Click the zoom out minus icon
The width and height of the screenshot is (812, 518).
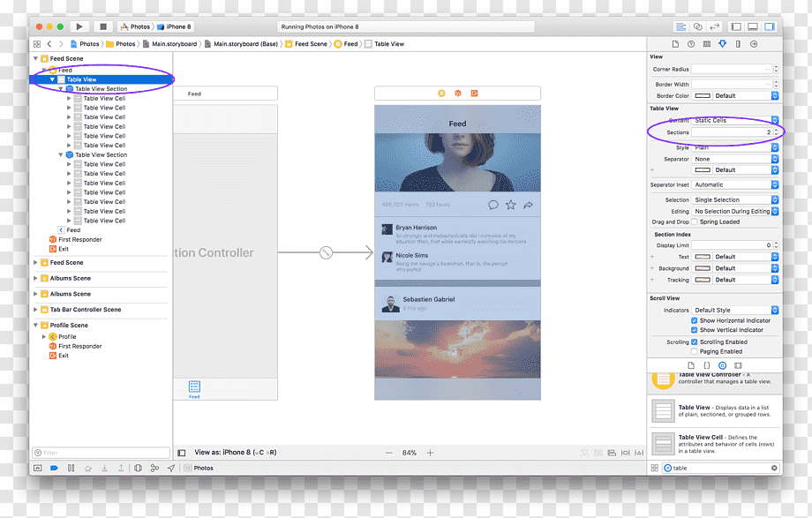click(389, 453)
